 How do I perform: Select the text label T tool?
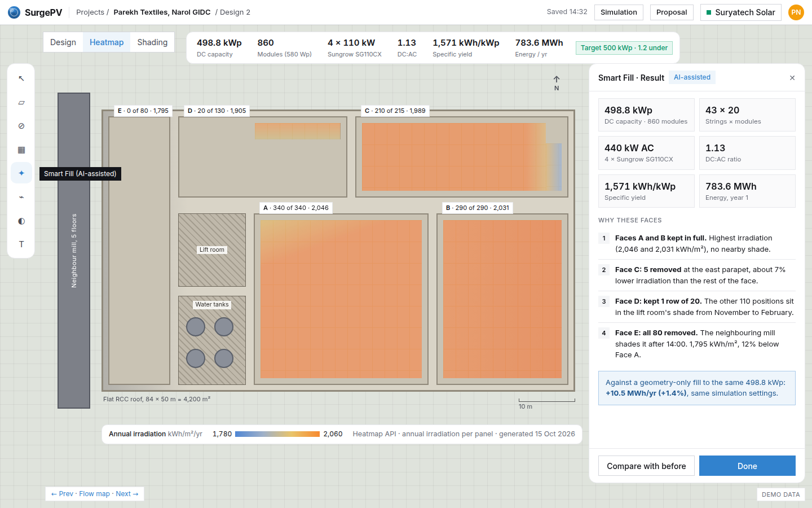click(x=21, y=244)
